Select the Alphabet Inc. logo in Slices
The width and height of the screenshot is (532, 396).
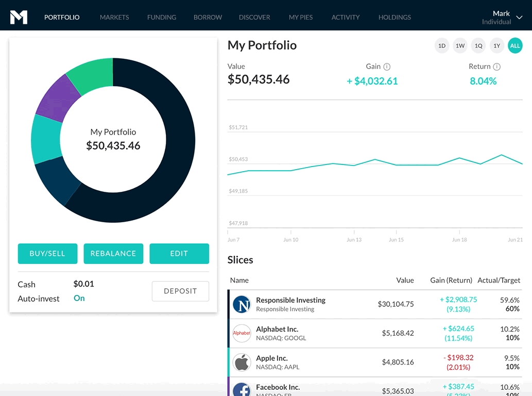pos(242,333)
